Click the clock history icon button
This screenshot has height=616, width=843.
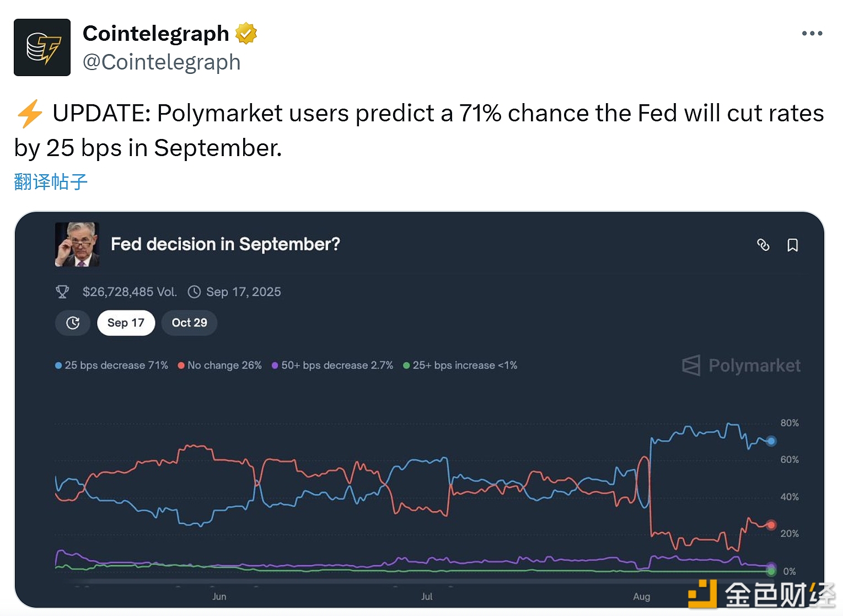(73, 323)
